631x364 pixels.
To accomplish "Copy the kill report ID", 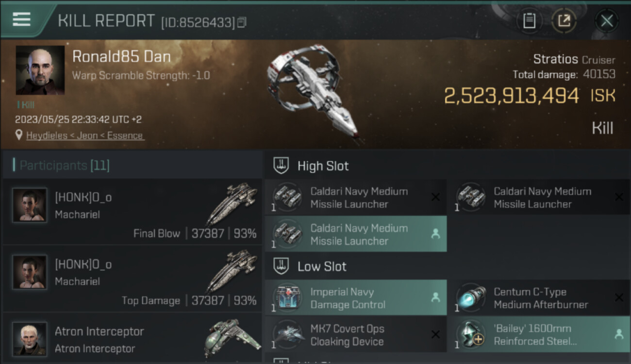I will (242, 22).
